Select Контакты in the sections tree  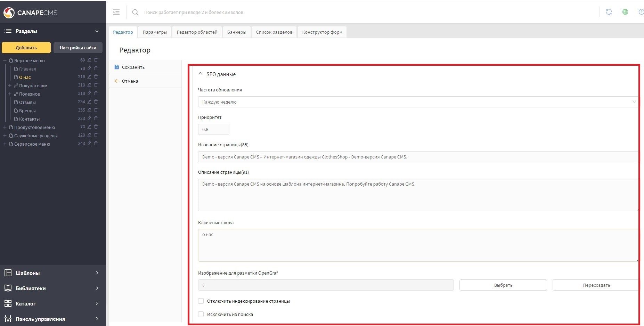[x=29, y=119]
